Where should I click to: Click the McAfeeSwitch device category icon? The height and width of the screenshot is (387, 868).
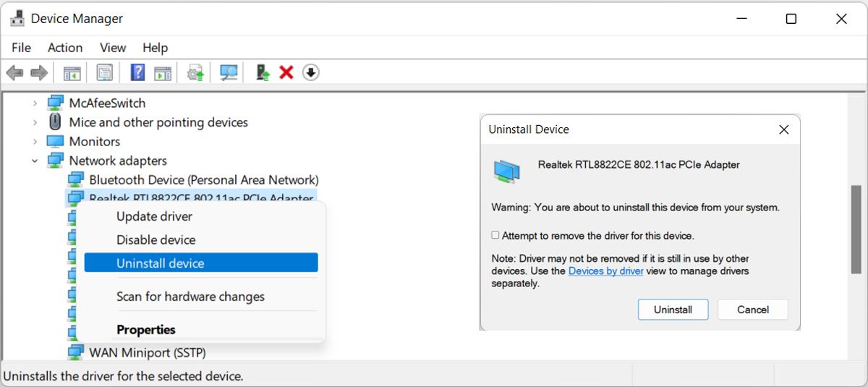tap(55, 103)
